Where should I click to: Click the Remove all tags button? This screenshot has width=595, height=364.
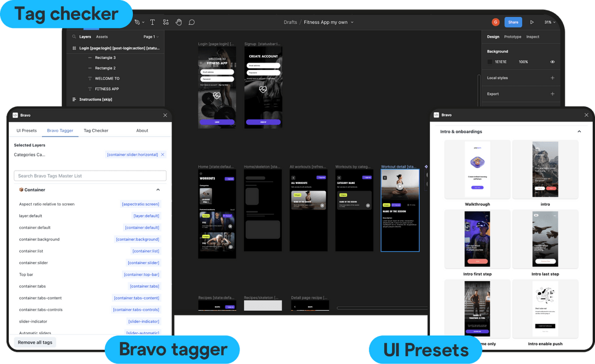(x=34, y=342)
